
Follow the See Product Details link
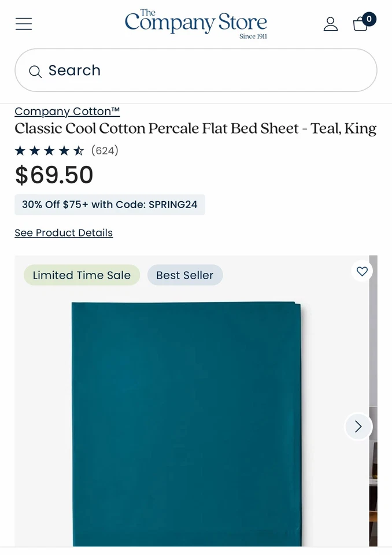[64, 233]
